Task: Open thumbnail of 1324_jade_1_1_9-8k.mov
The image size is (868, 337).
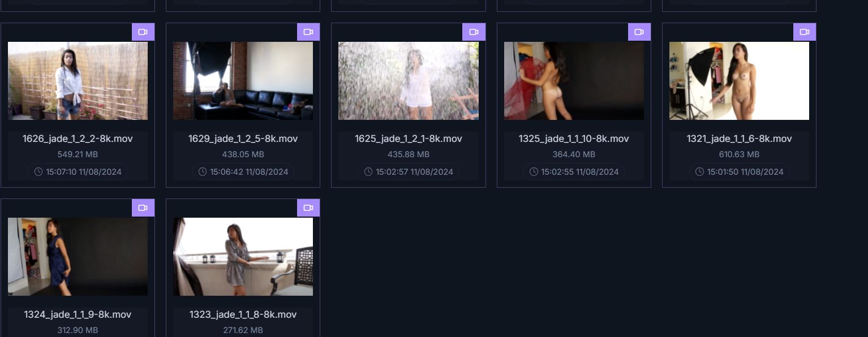Action: coord(78,257)
